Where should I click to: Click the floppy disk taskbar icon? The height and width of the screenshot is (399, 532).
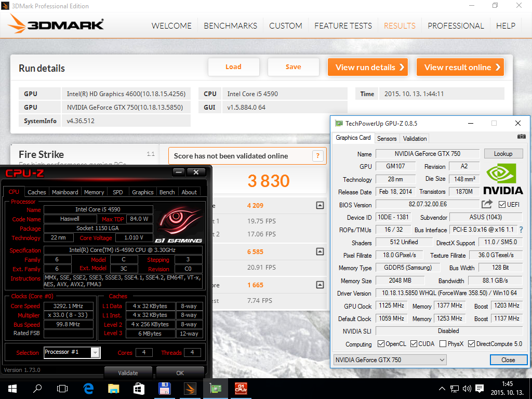tap(165, 389)
